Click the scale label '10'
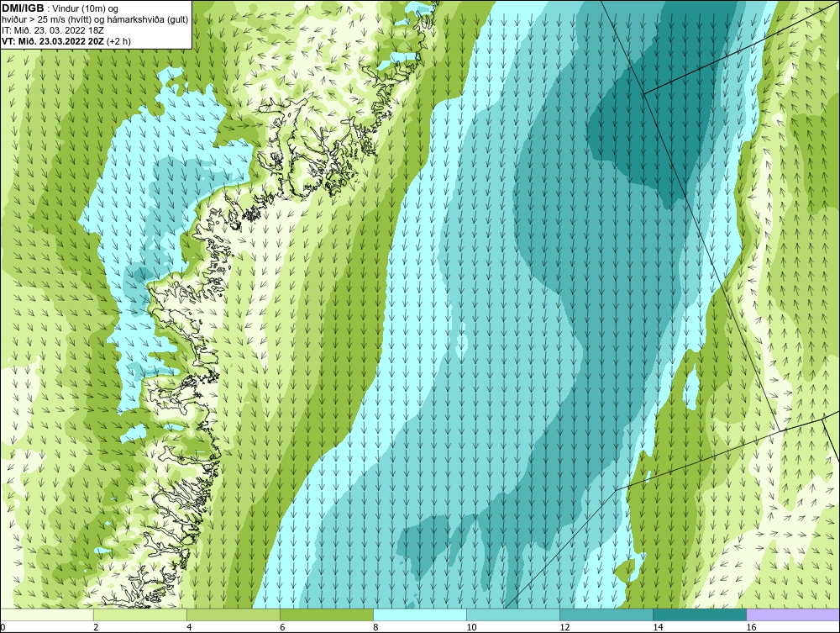This screenshot has height=633, width=840. tap(471, 627)
